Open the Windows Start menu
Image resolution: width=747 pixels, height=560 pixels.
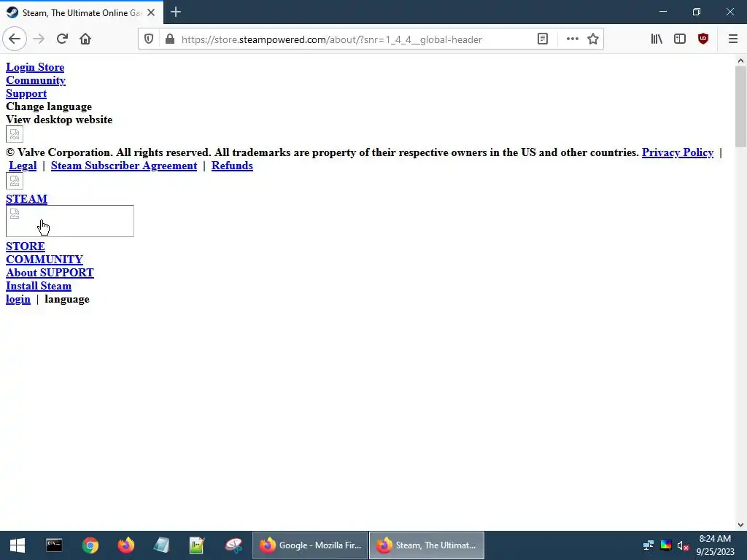pos(18,545)
